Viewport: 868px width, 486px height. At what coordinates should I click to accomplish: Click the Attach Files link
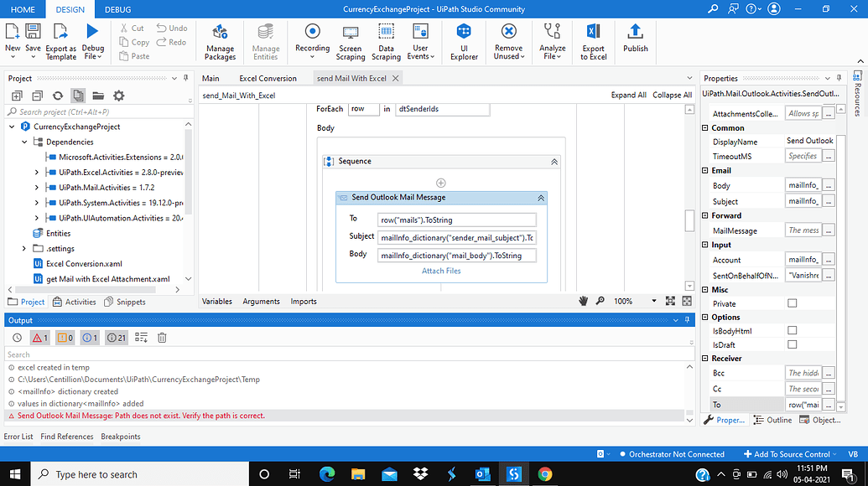[441, 270]
